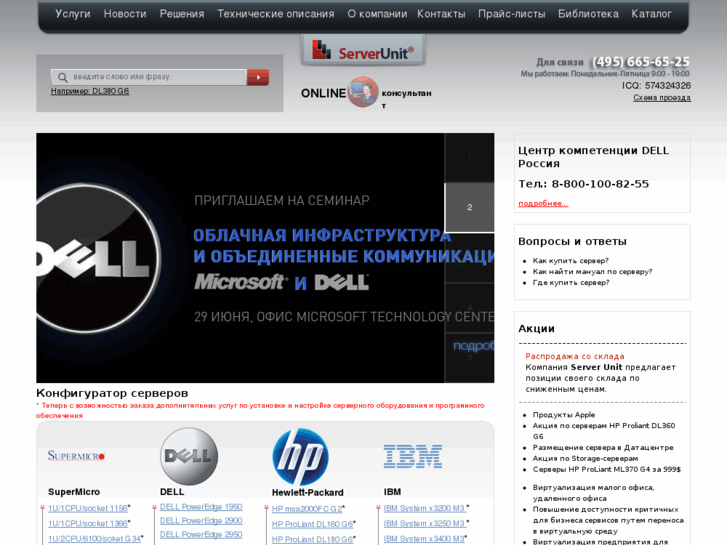Open the DELL PowerEdge 2900 link

201,521
